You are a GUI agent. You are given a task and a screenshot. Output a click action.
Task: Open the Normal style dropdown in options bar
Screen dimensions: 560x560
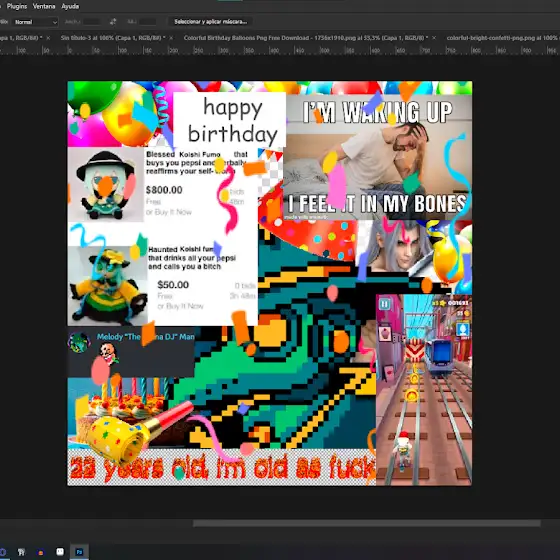point(35,22)
